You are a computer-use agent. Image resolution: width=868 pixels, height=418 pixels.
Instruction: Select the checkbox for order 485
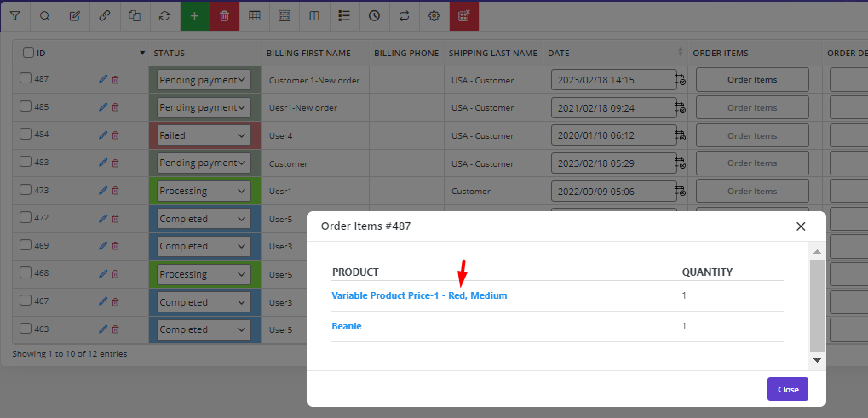point(26,106)
